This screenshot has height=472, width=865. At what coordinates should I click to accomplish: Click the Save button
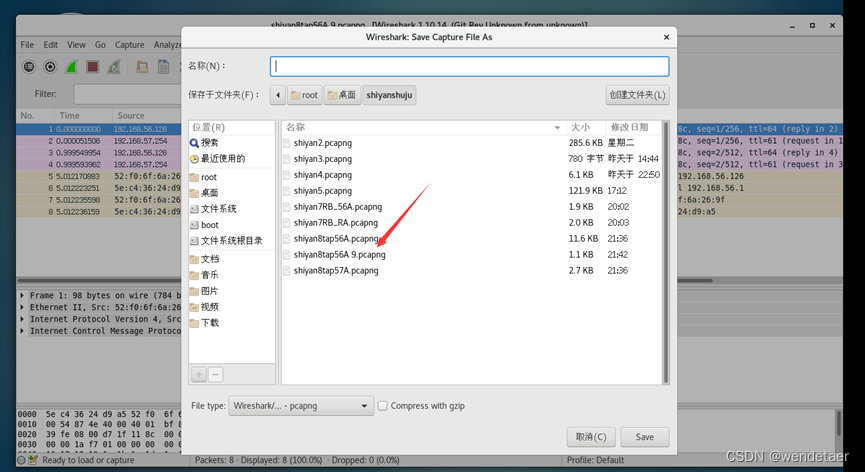point(645,437)
